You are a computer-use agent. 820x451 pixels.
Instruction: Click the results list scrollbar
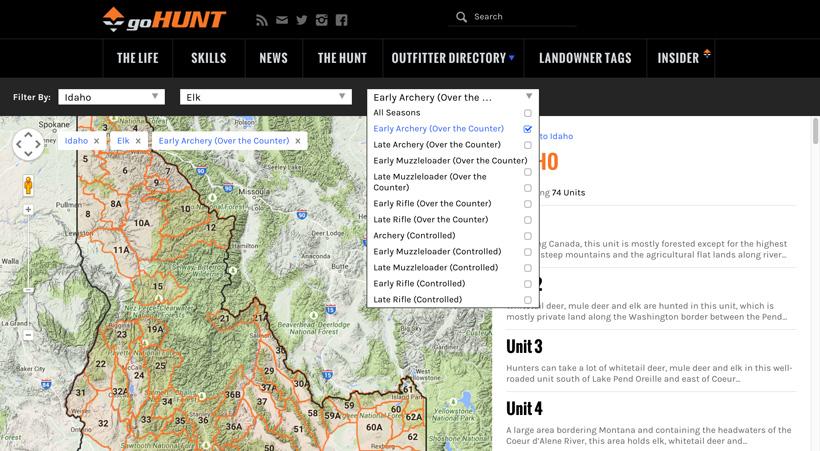click(815, 131)
